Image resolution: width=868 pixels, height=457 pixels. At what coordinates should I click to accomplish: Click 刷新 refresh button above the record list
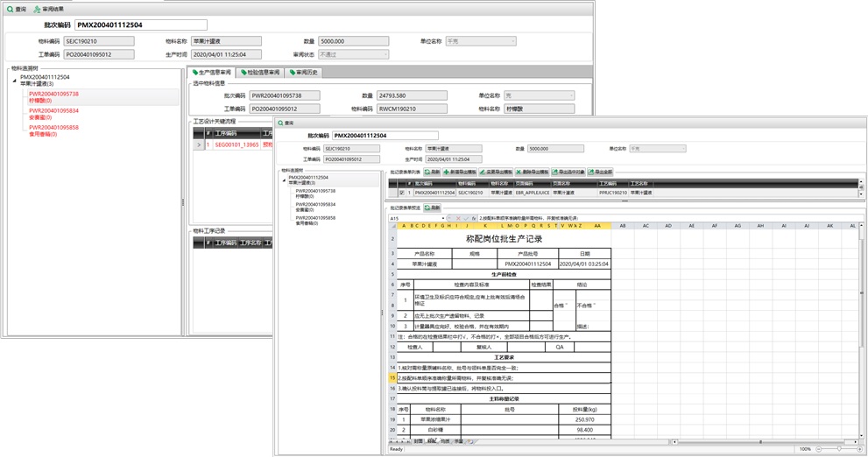(x=432, y=172)
